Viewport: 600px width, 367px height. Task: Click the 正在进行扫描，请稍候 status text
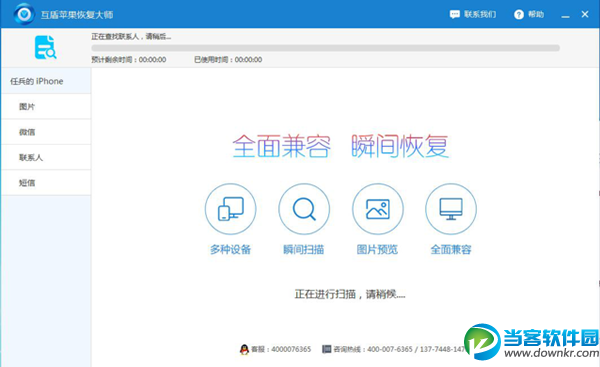click(x=350, y=294)
